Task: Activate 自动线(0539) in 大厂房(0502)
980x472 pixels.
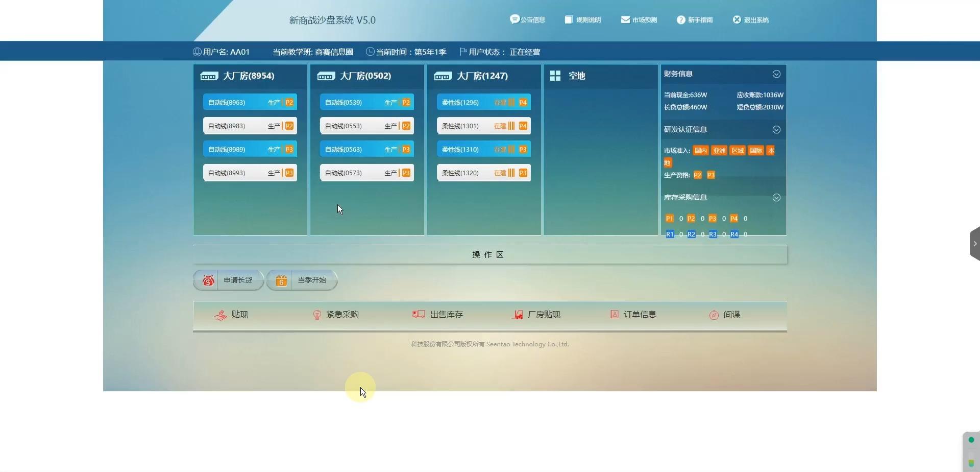Action: click(x=366, y=102)
